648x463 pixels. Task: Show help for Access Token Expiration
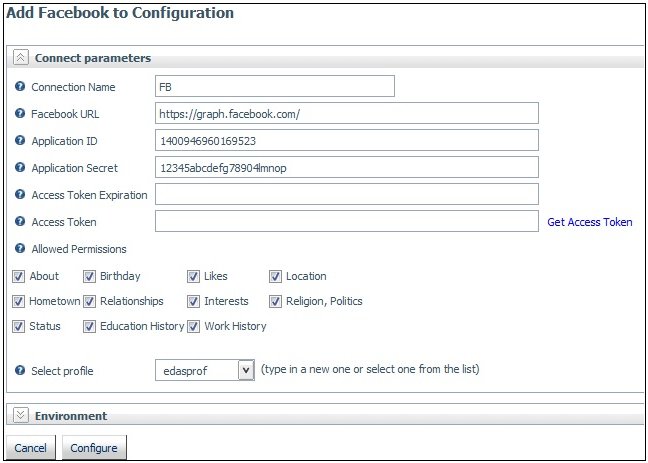pyautogui.click(x=20, y=194)
